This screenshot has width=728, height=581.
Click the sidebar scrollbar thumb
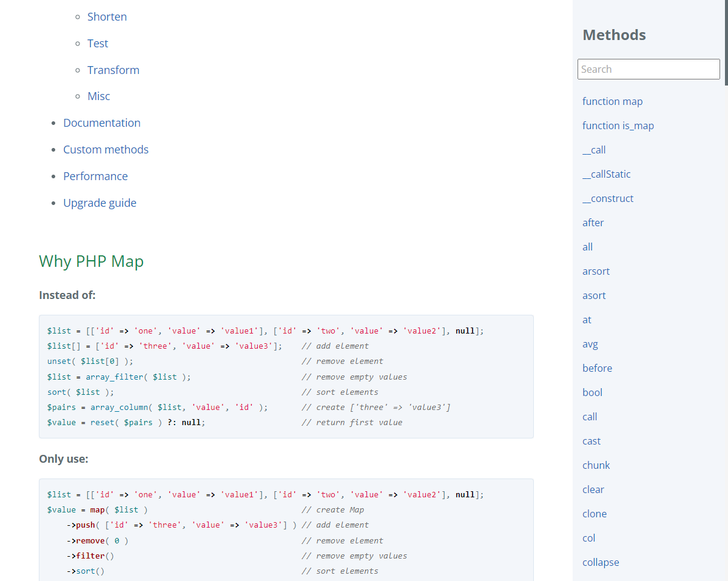tap(726, 42)
